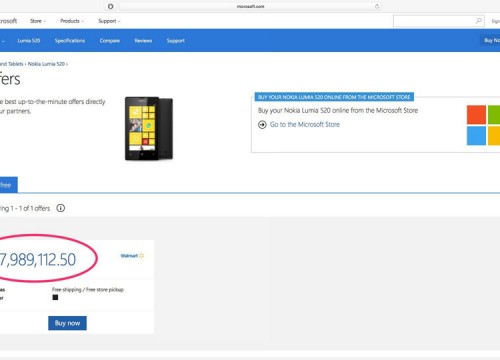Image resolution: width=500 pixels, height=360 pixels.
Task: Focus the site search field
Action: 438,21
